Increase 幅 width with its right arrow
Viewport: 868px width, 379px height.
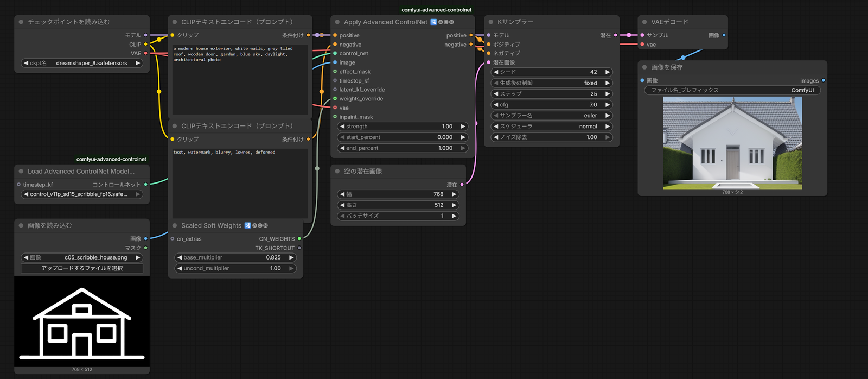[454, 194]
